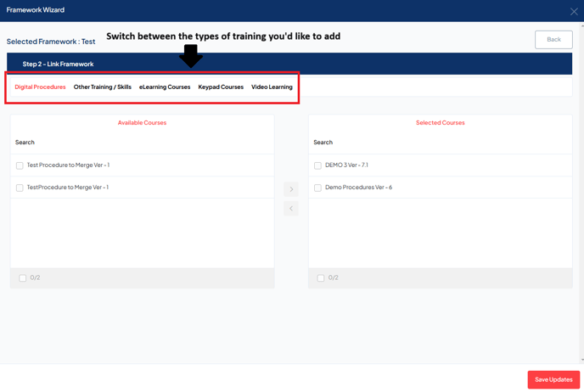Click Search field in Available Courses

point(143,143)
